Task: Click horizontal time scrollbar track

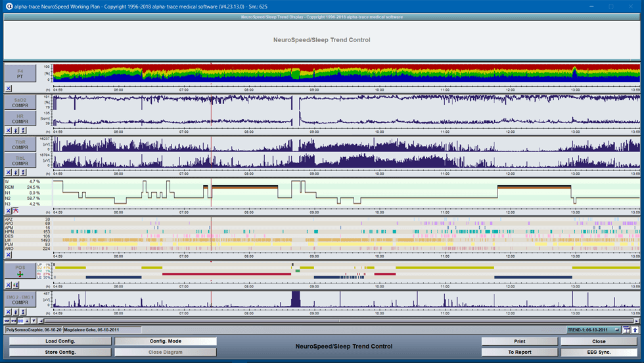Action: point(339,321)
